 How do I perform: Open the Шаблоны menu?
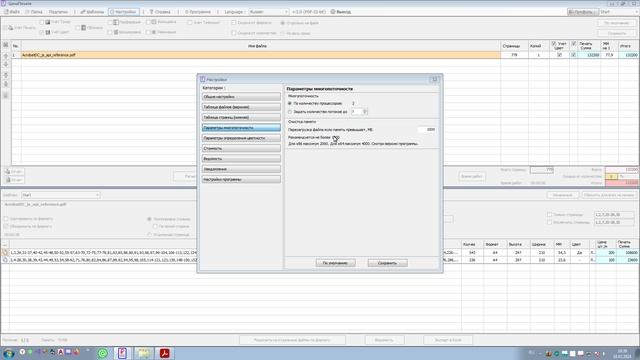click(x=93, y=12)
